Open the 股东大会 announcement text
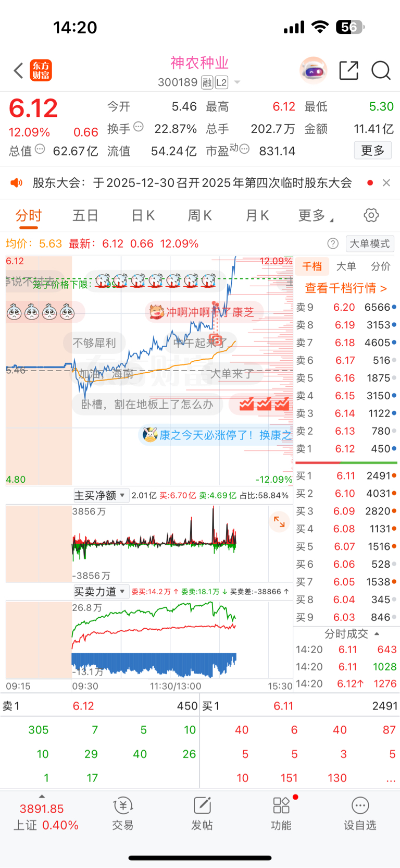The image size is (400, 868). 192,183
